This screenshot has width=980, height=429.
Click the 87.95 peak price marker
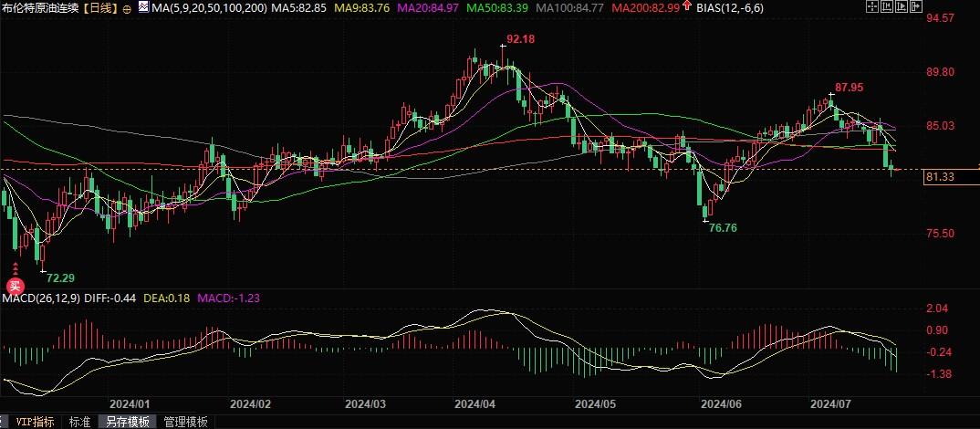pos(849,88)
